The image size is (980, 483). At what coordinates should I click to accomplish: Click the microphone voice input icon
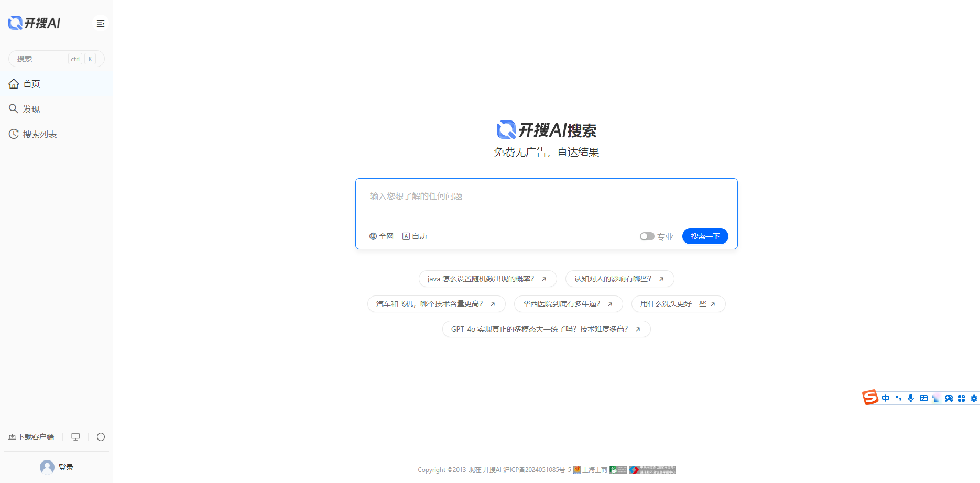pos(911,398)
